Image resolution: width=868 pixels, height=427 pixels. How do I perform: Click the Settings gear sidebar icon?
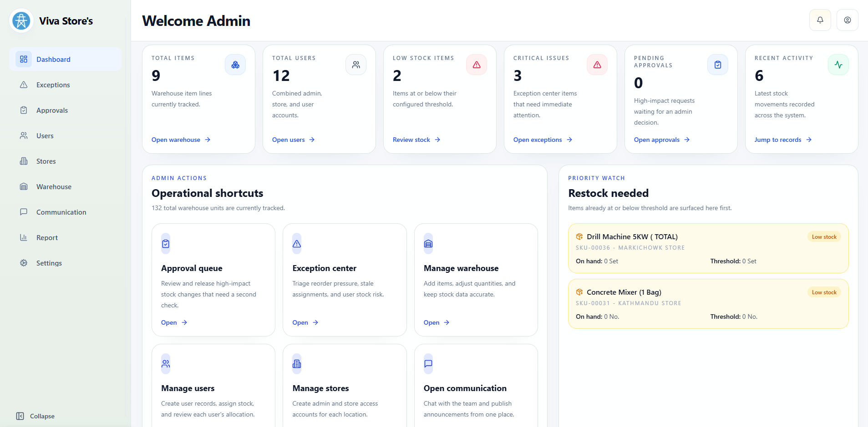(x=24, y=263)
